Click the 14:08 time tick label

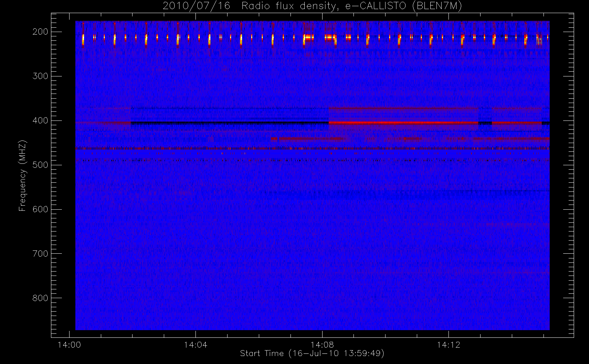tap(322, 345)
